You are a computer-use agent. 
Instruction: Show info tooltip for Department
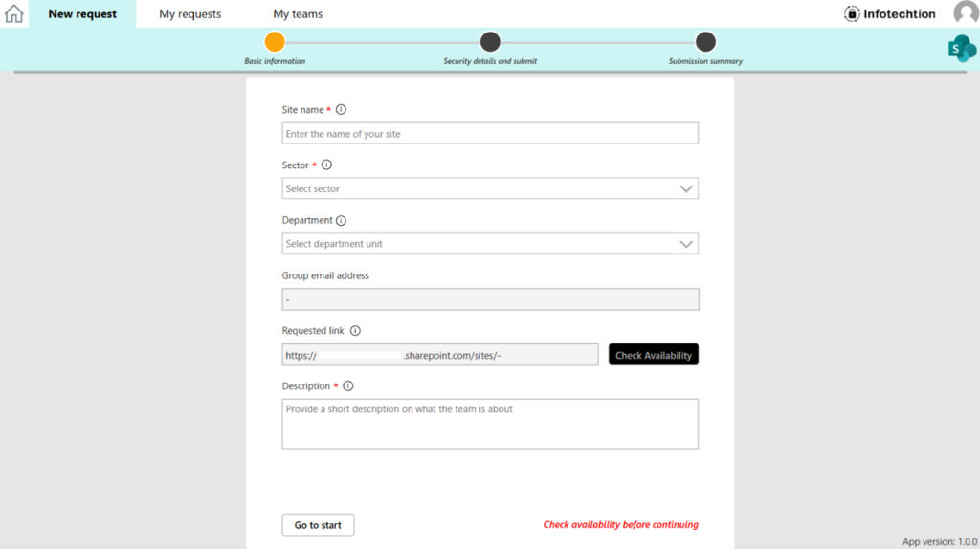[341, 221]
